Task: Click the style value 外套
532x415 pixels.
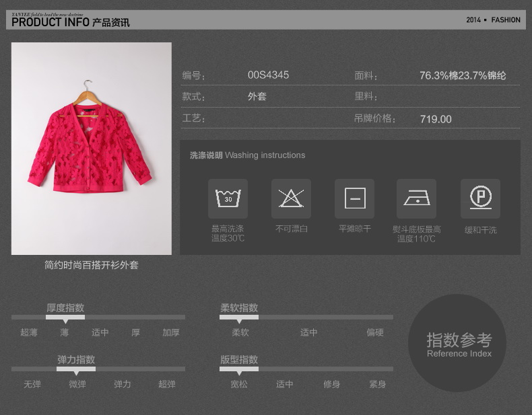Action: (257, 97)
